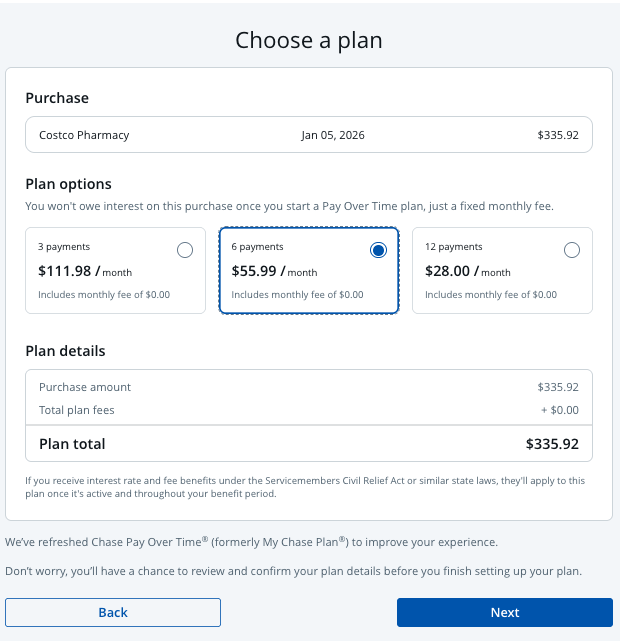Select the 12 payments radio button
The height and width of the screenshot is (641, 620).
click(x=572, y=251)
